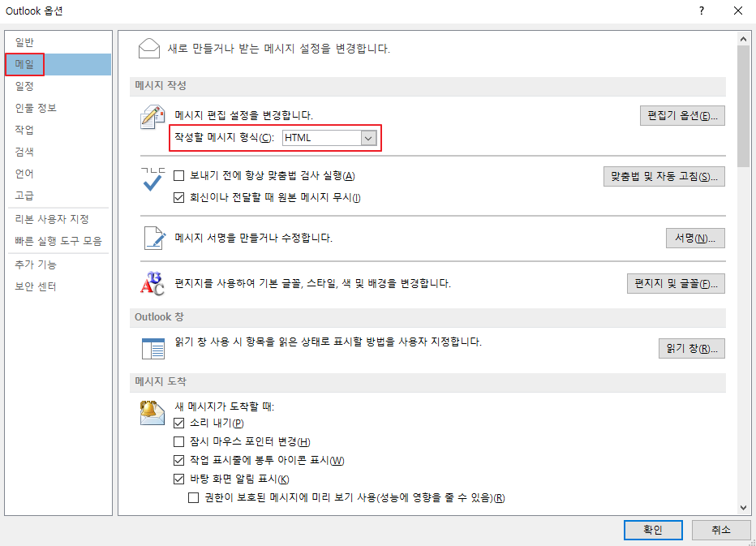Open the 일정 category
The width and height of the screenshot is (756, 546).
coord(58,86)
